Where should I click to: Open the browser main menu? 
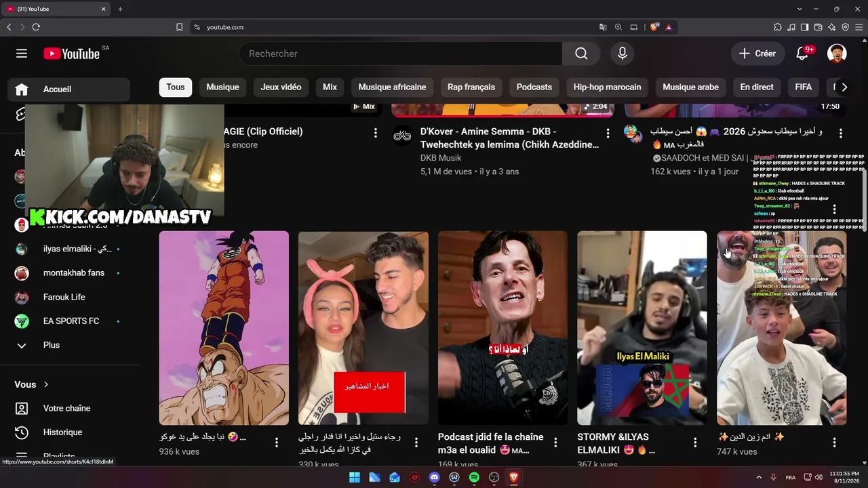point(859,27)
